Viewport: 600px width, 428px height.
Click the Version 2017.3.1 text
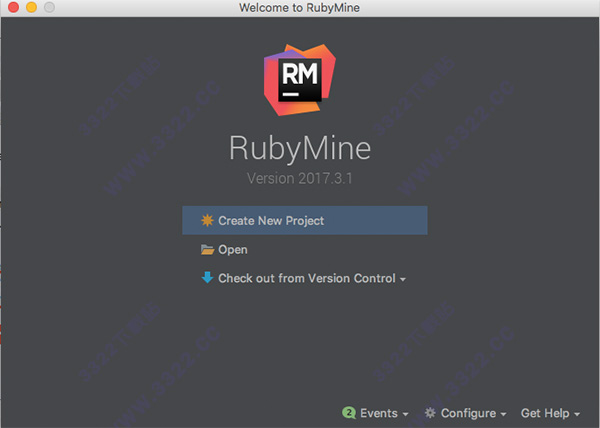click(x=300, y=179)
